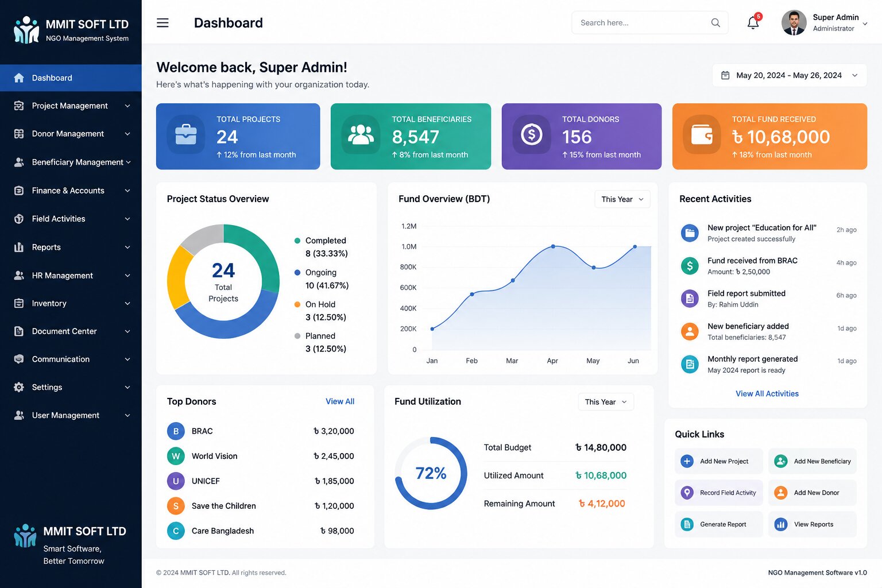Click View Reports quick link
Viewport: 882px width, 588px height.
[x=813, y=524]
